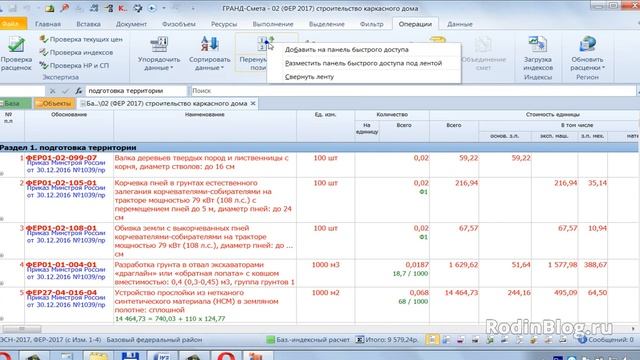
Task: Click the unit cost value 1 629,62
Action: point(463,265)
